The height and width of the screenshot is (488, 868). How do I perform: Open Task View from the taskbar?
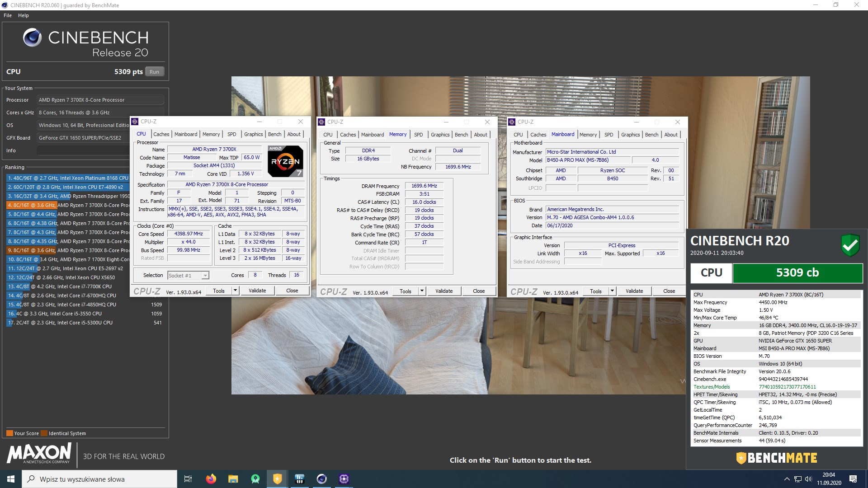(188, 479)
